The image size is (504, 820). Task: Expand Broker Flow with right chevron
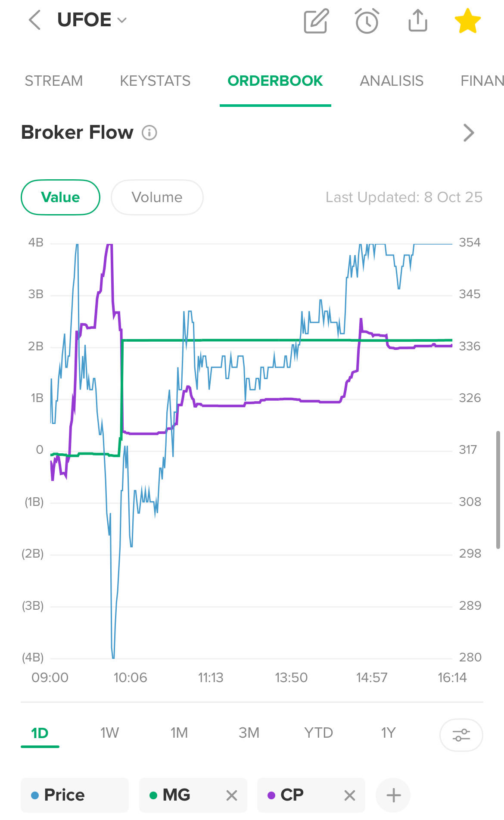468,133
